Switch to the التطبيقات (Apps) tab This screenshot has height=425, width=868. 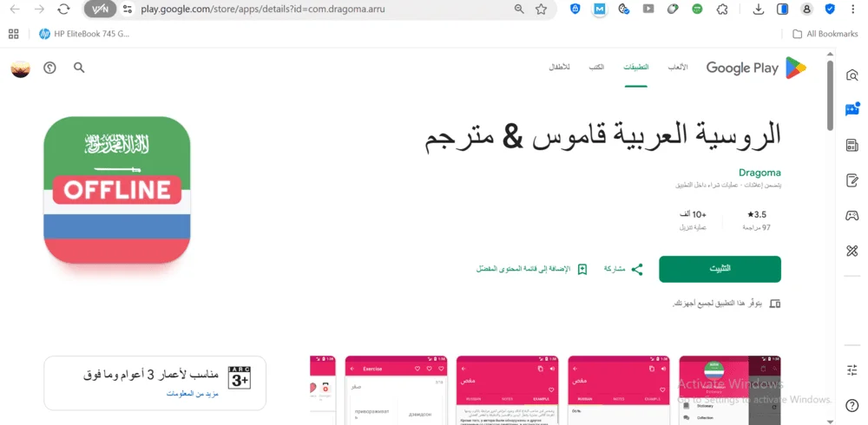click(x=636, y=68)
